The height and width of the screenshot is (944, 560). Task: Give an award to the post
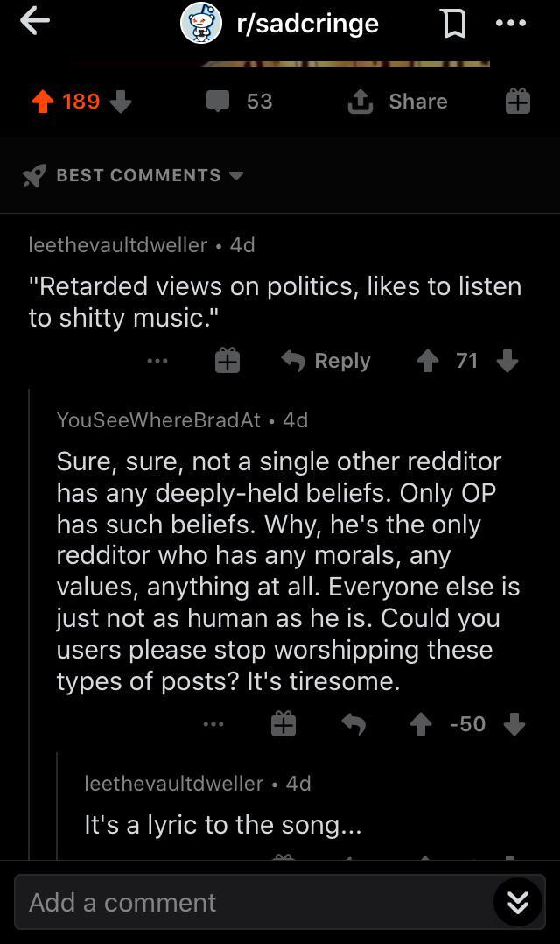(517, 102)
